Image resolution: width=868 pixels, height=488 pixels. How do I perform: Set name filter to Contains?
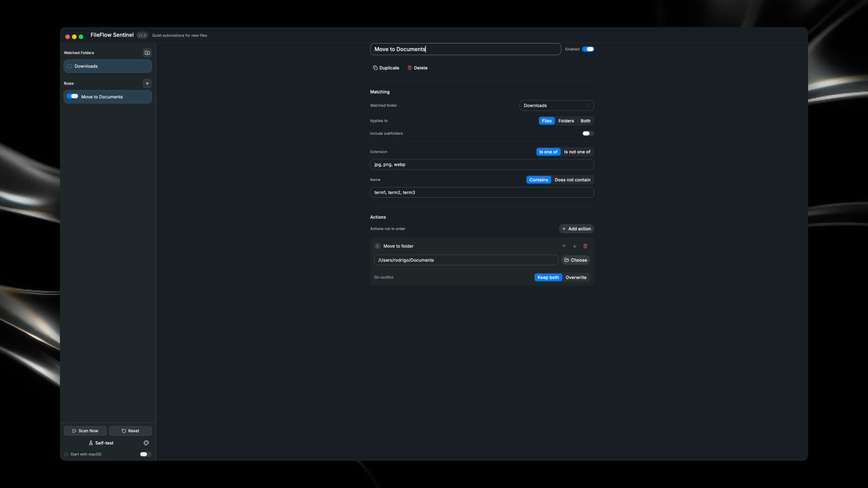(538, 180)
